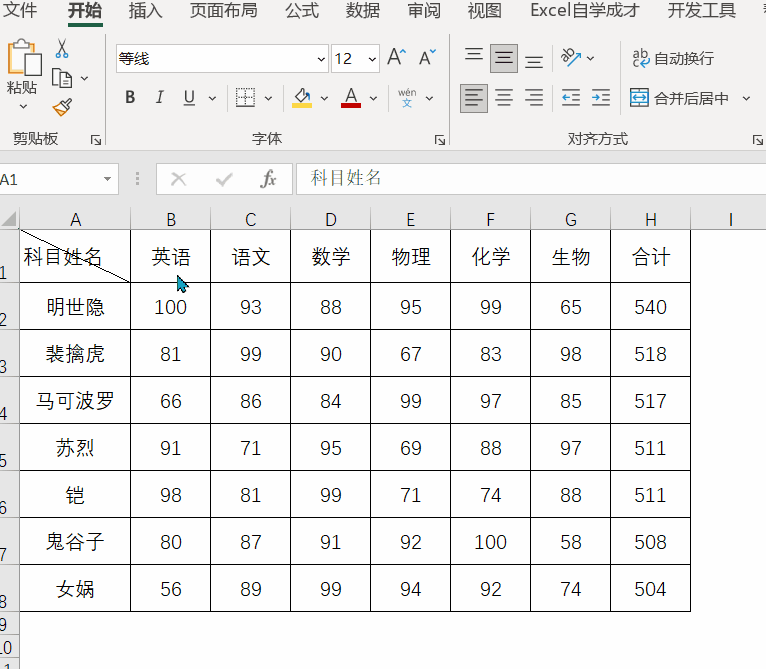Image resolution: width=766 pixels, height=669 pixels.
Task: Decrease font size with small A
Action: coord(427,58)
